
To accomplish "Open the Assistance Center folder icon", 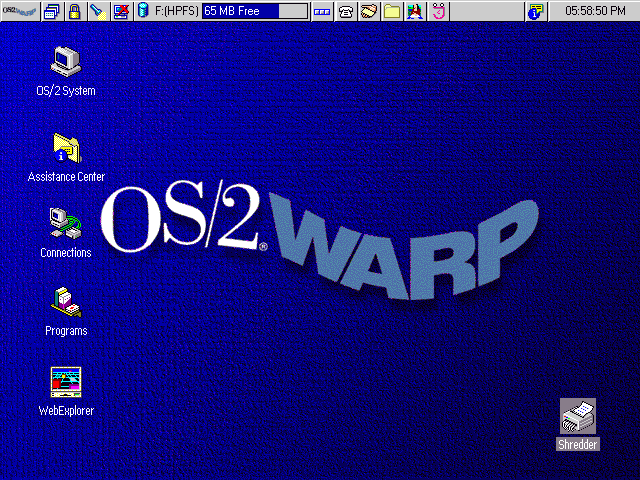I will [67, 148].
